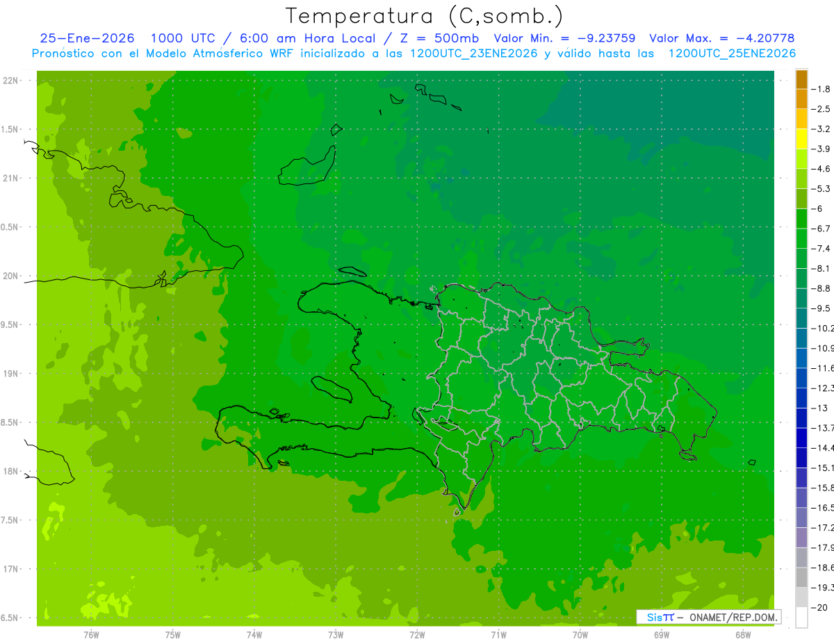Click the '22N' latitude label

click(12, 81)
